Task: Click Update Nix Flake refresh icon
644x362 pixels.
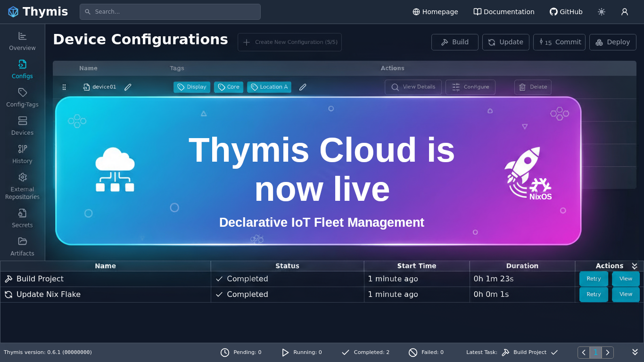Action: click(8, 295)
